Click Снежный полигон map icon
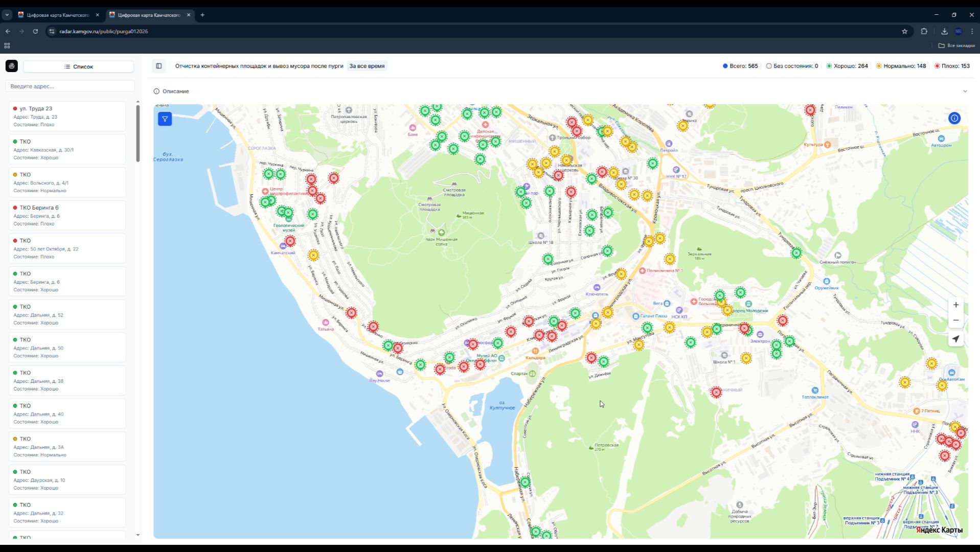 837,255
